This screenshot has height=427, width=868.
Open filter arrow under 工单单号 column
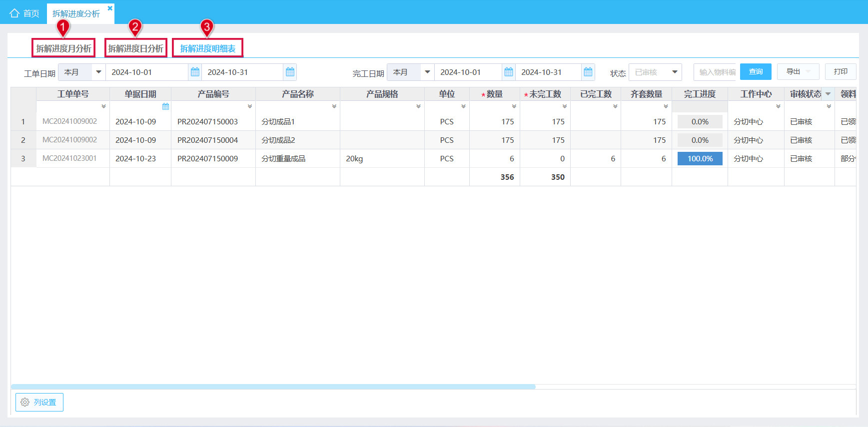tap(103, 106)
